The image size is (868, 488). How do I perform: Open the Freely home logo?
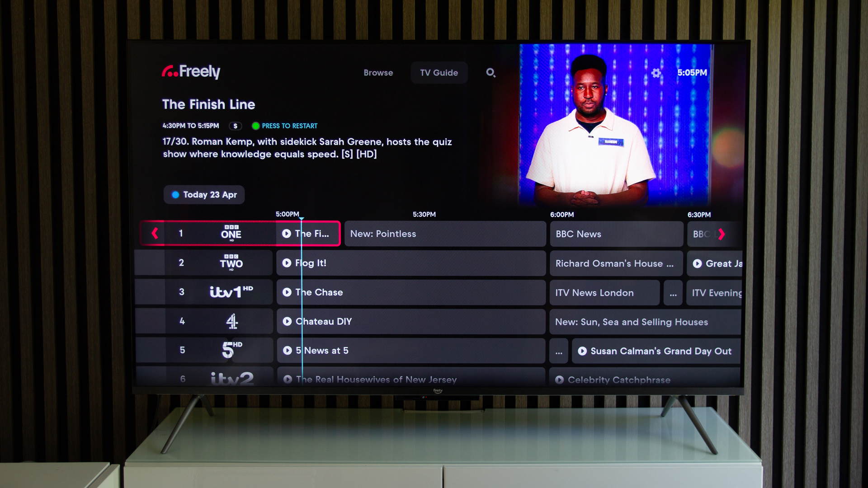click(x=191, y=71)
